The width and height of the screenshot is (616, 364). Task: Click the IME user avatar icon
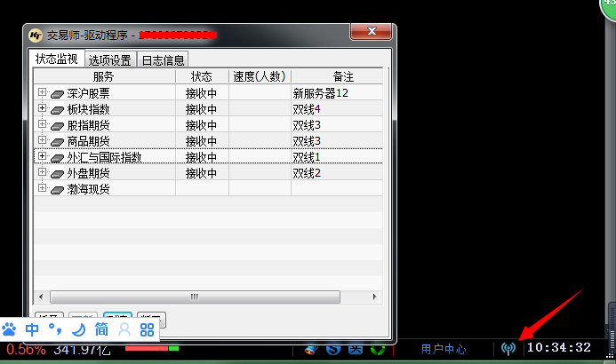124,329
